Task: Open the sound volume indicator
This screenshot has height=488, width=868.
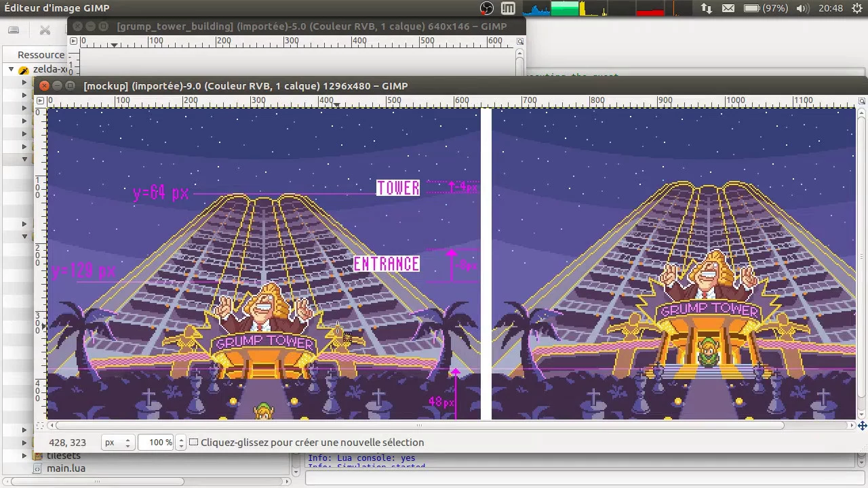Action: [802, 8]
